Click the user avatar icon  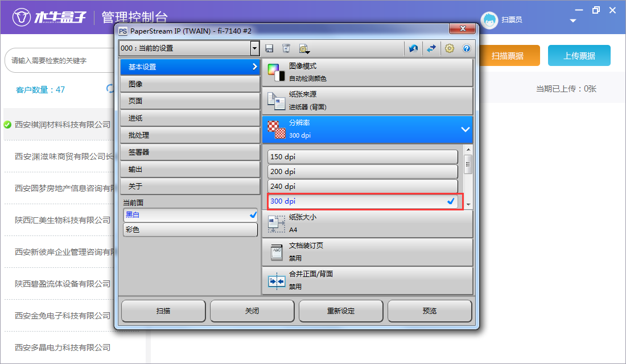click(489, 20)
